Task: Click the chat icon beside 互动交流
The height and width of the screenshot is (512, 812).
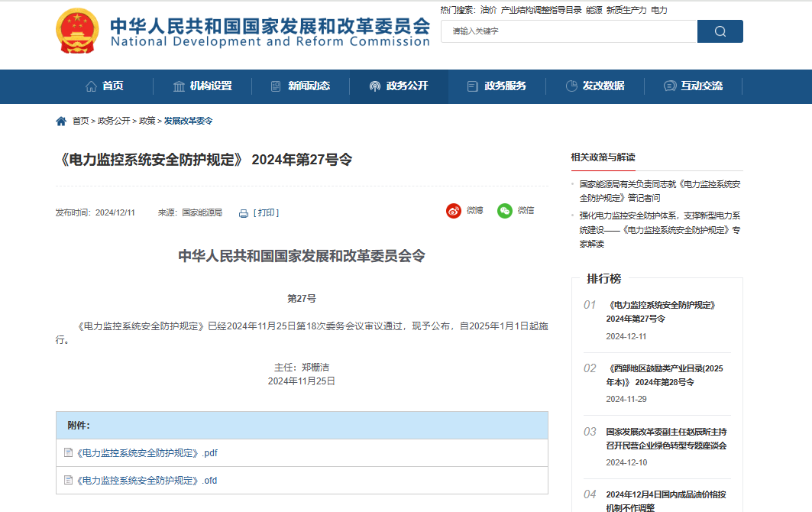Action: pos(670,86)
